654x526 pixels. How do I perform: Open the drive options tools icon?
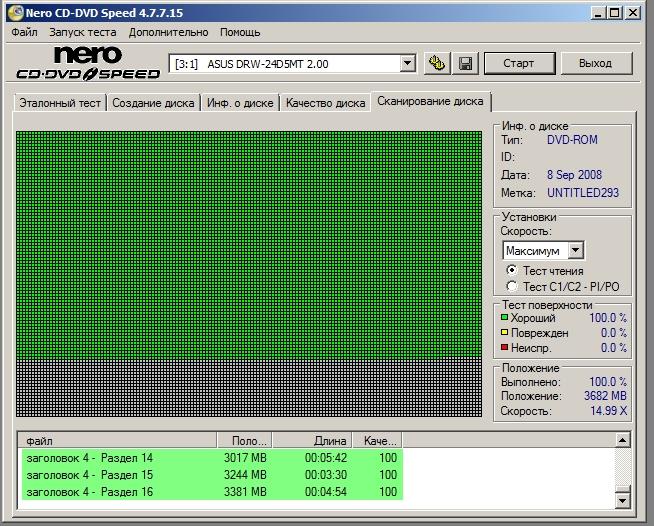(x=437, y=63)
